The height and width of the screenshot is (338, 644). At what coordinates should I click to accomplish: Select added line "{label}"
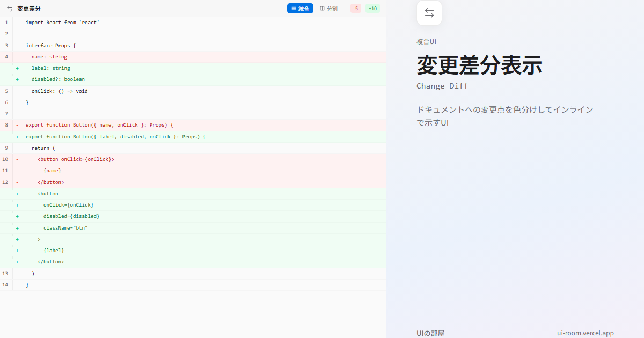click(x=193, y=251)
